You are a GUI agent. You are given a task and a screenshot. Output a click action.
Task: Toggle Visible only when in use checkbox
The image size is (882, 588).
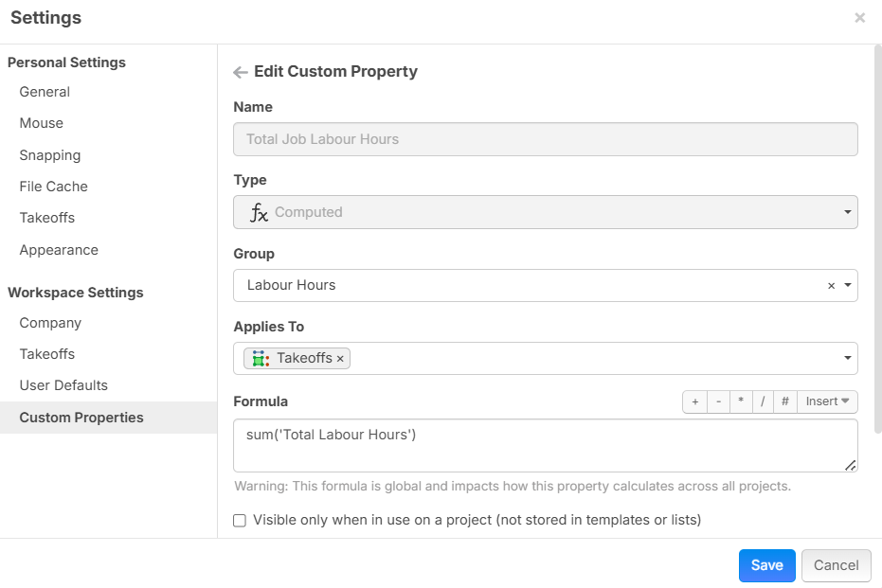pos(240,520)
